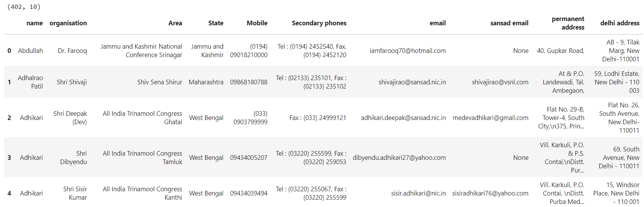The height and width of the screenshot is (207, 644).
Task: Select the 'Area' column header
Action: click(x=175, y=23)
